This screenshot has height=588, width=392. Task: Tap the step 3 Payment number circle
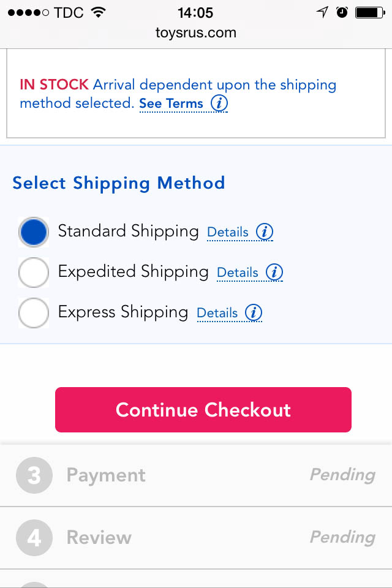(34, 475)
